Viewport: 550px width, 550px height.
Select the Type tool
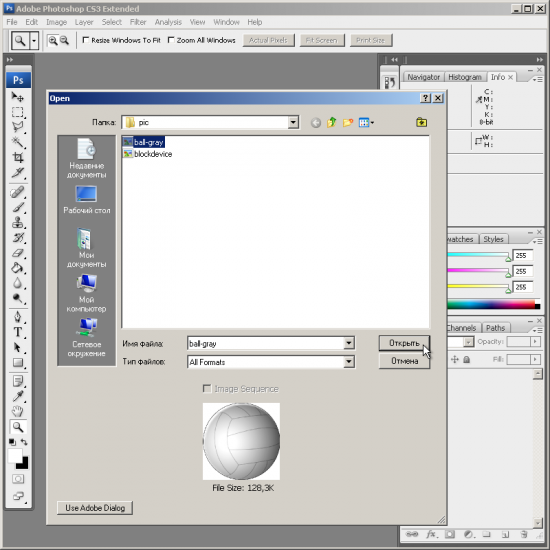(x=18, y=332)
